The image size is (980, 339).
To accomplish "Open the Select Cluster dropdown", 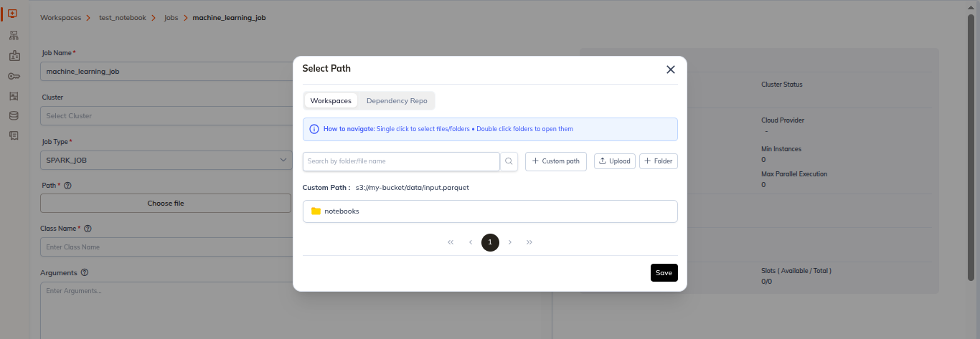I will (166, 115).
